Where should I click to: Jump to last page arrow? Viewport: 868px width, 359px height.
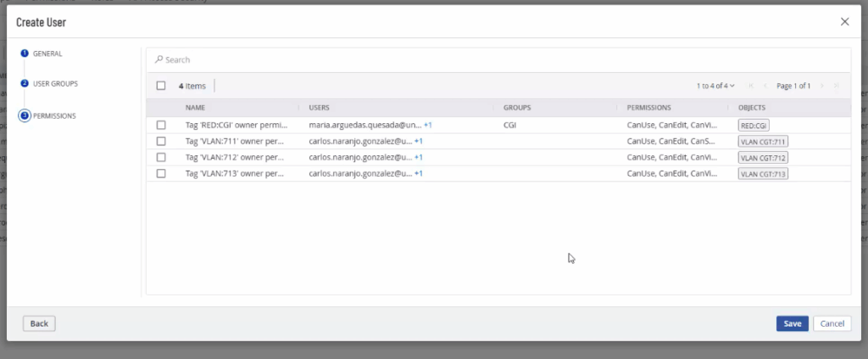[836, 86]
